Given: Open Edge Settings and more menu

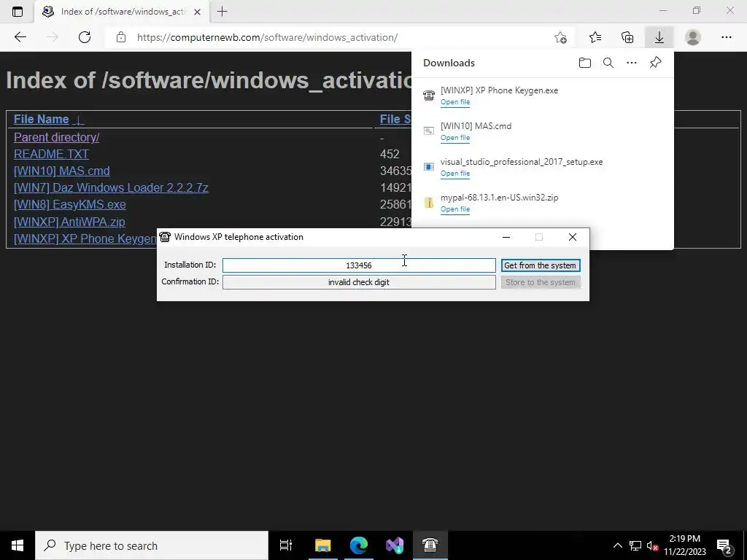Looking at the screenshot, I should 726,37.
